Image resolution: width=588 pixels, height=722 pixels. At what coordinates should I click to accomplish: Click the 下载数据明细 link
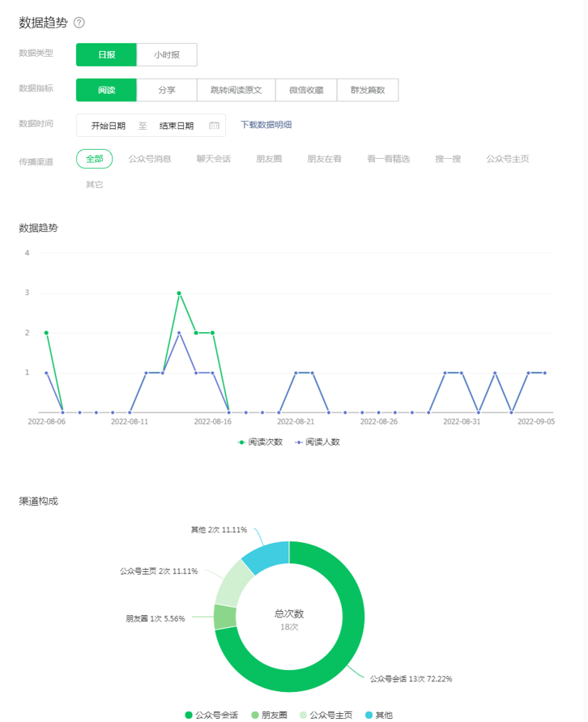coord(266,125)
